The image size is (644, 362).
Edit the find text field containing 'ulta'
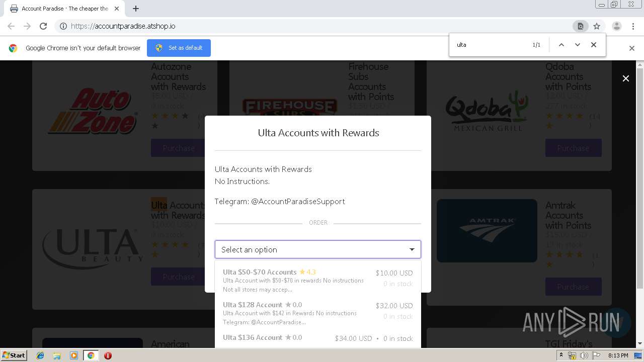click(x=491, y=45)
